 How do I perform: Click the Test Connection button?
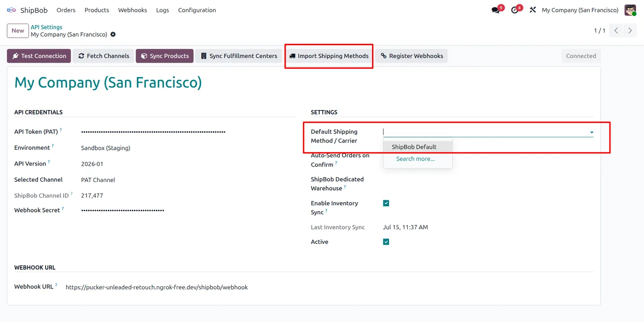click(39, 56)
